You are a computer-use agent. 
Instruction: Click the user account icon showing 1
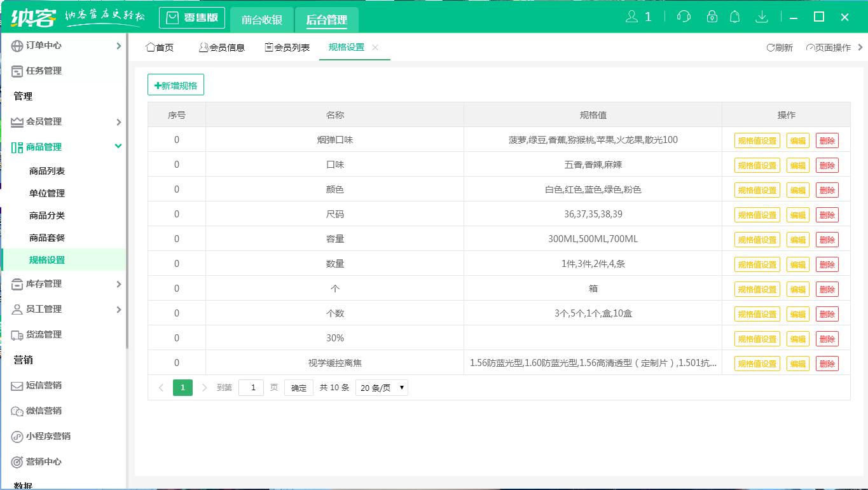point(635,16)
